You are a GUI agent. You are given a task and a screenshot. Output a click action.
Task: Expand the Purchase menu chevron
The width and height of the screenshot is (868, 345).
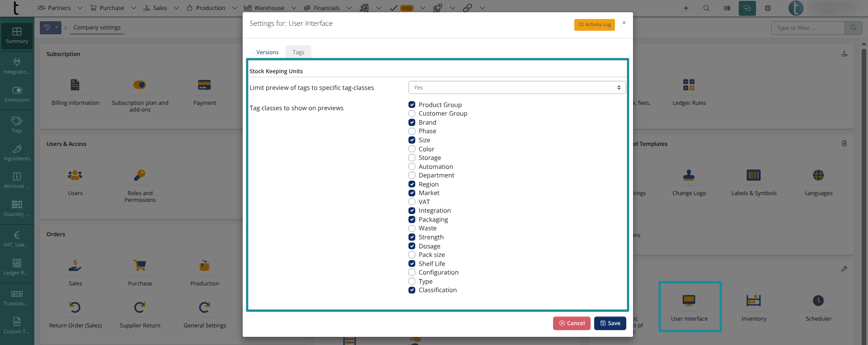click(133, 8)
